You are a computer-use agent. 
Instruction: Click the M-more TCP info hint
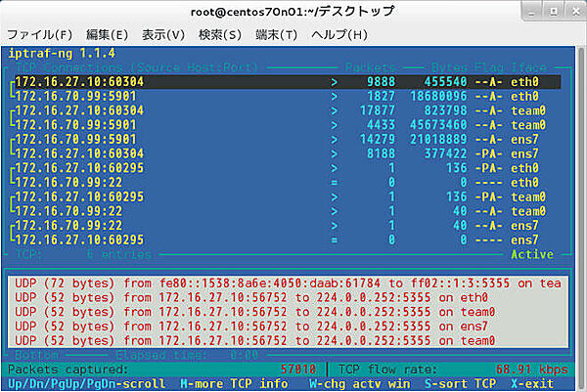click(231, 383)
